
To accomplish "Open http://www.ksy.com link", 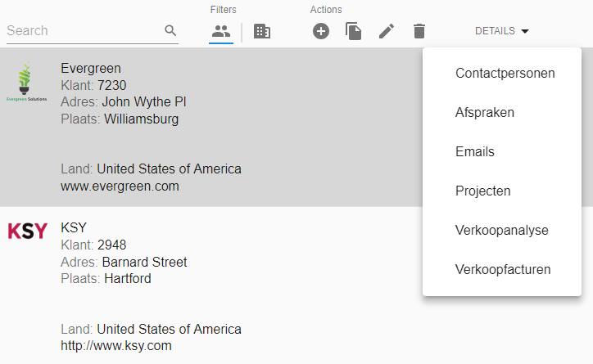I will pyautogui.click(x=116, y=346).
